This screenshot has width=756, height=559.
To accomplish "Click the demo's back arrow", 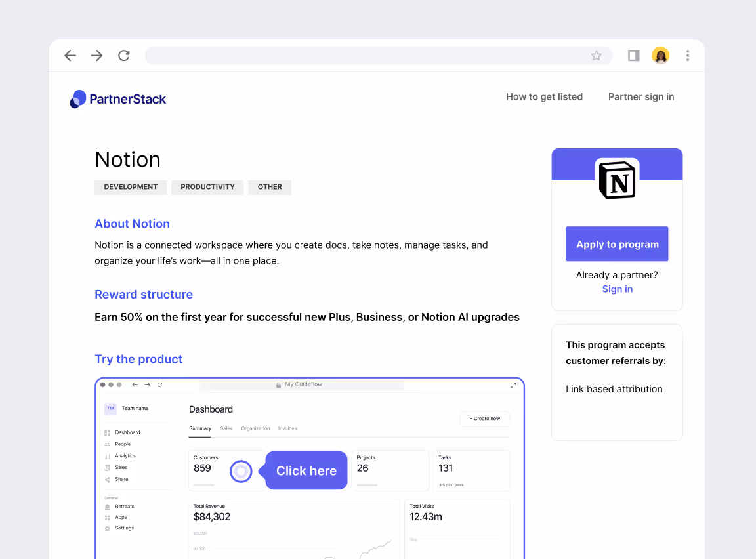I will pos(135,384).
